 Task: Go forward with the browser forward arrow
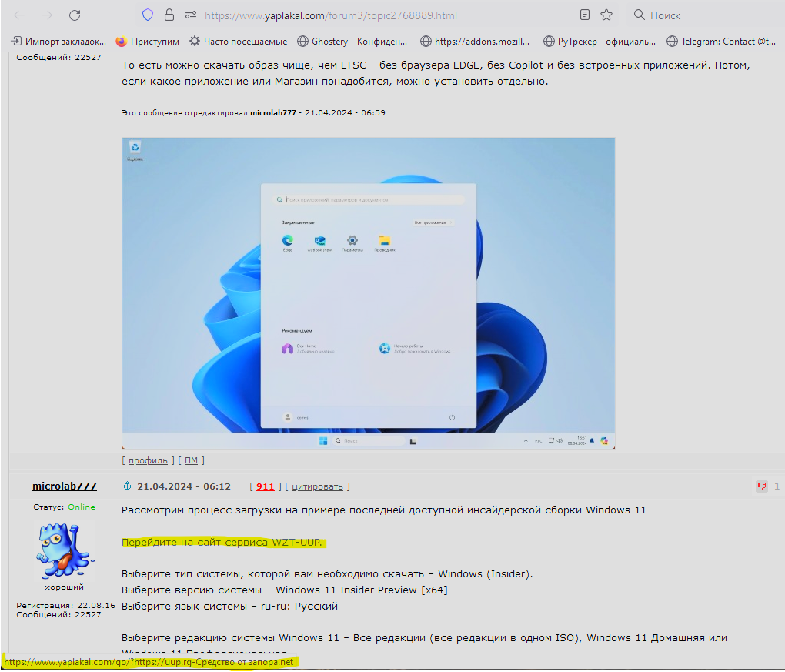pos(47,15)
